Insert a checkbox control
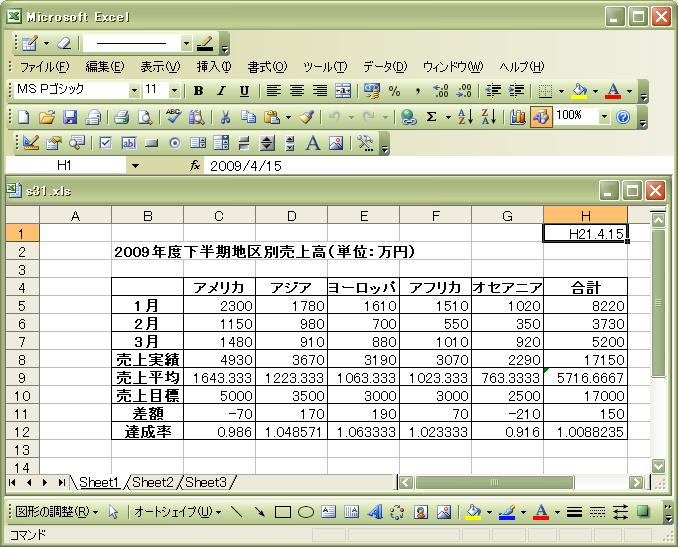 105,143
